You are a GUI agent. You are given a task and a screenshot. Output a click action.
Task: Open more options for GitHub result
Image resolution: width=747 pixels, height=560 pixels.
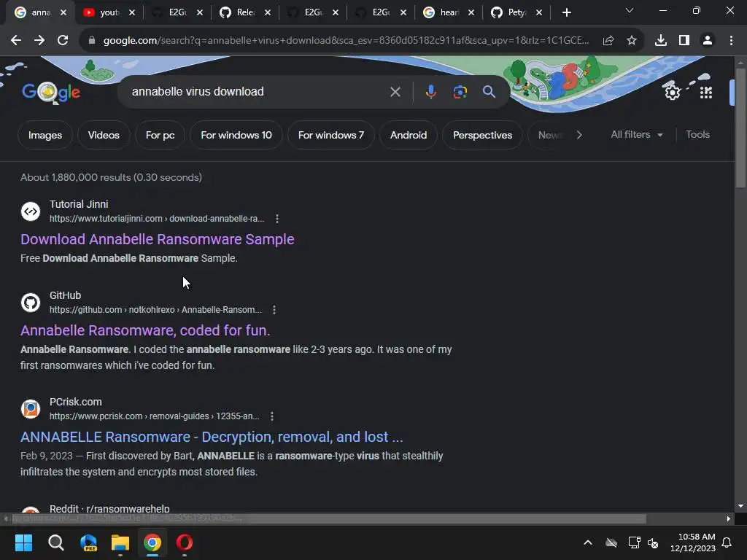[x=274, y=310]
